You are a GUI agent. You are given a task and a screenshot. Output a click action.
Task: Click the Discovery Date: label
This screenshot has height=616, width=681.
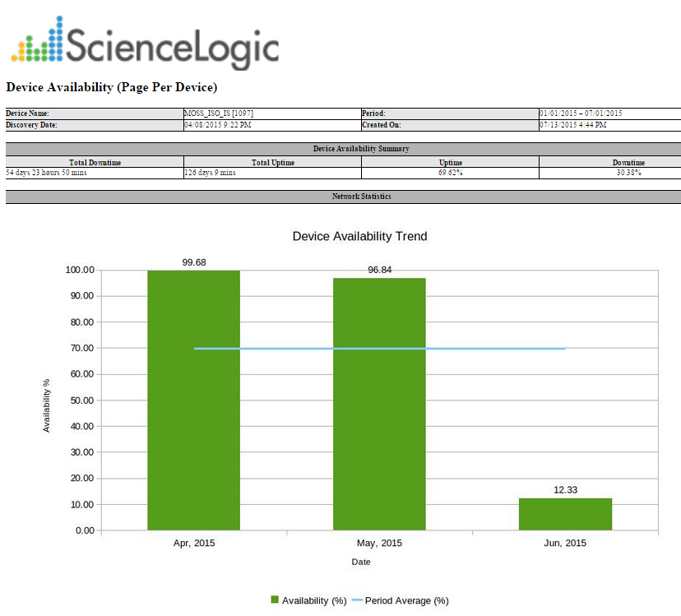coord(31,125)
